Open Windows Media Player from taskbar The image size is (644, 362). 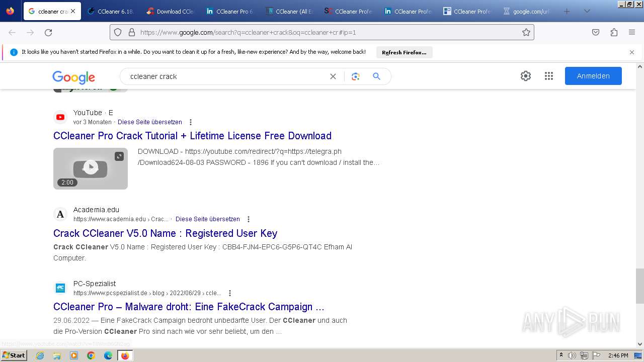(74, 355)
